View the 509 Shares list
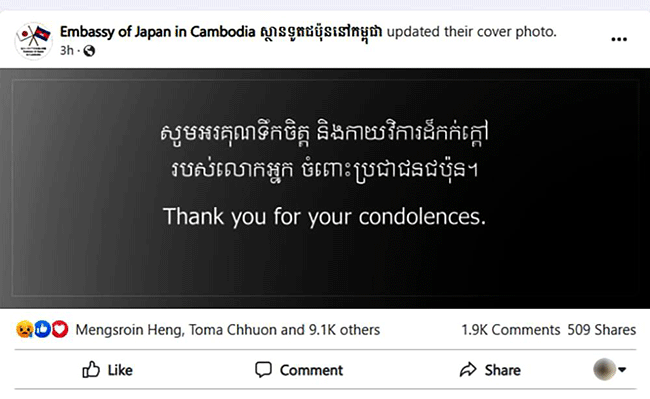This screenshot has width=650, height=399. pyautogui.click(x=601, y=330)
